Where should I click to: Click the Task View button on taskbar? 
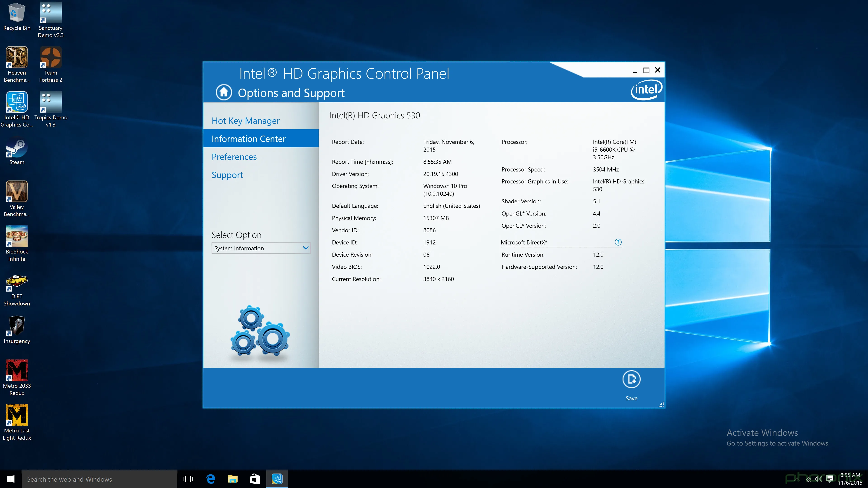(188, 479)
